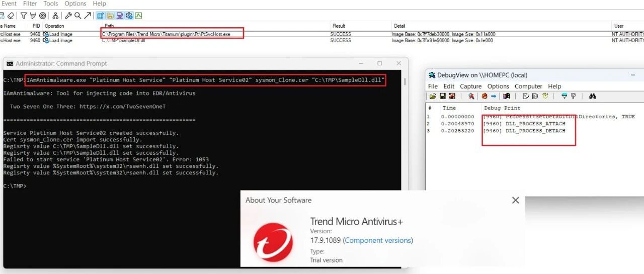Click the icon right of the funnel in DebugView
The image size is (644, 274).
[573, 96]
